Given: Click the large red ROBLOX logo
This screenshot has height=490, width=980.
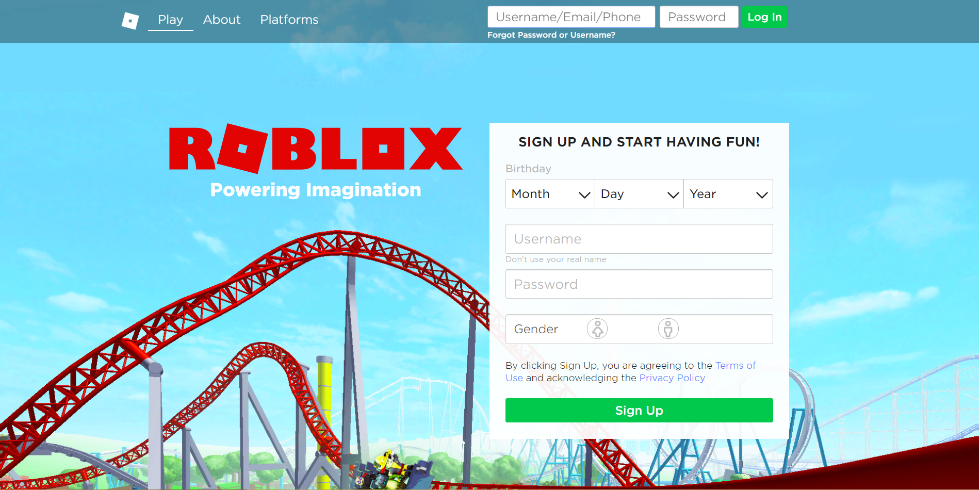Looking at the screenshot, I should tap(316, 149).
